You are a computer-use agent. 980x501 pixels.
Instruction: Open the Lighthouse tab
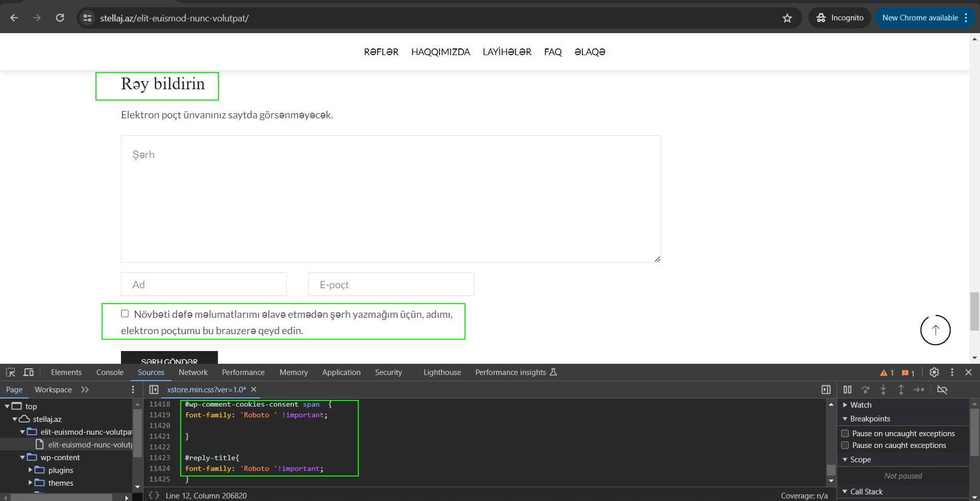[442, 372]
